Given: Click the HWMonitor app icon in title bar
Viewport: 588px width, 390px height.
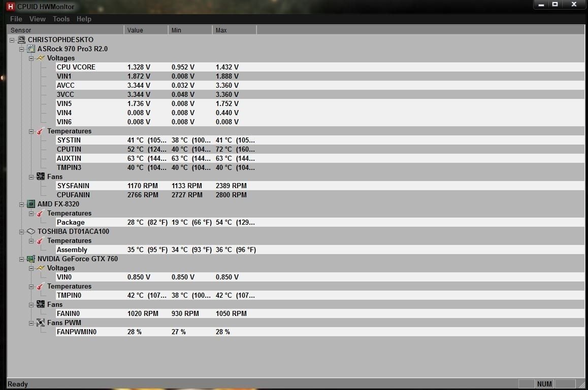Looking at the screenshot, I should [x=11, y=7].
